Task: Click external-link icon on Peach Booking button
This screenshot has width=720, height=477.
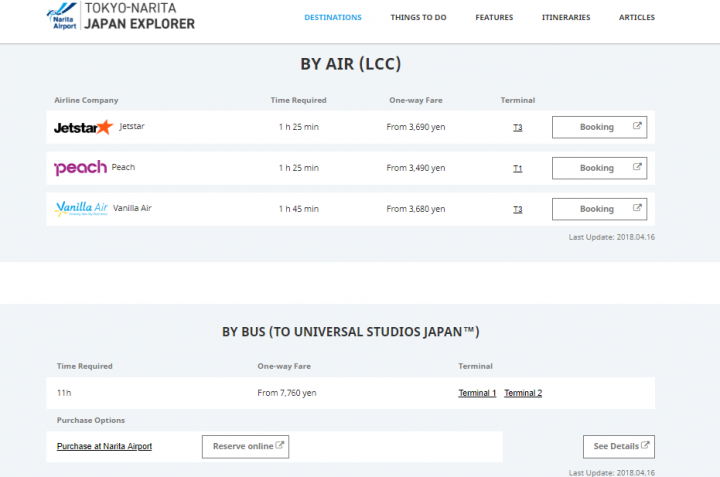Action: (637, 167)
